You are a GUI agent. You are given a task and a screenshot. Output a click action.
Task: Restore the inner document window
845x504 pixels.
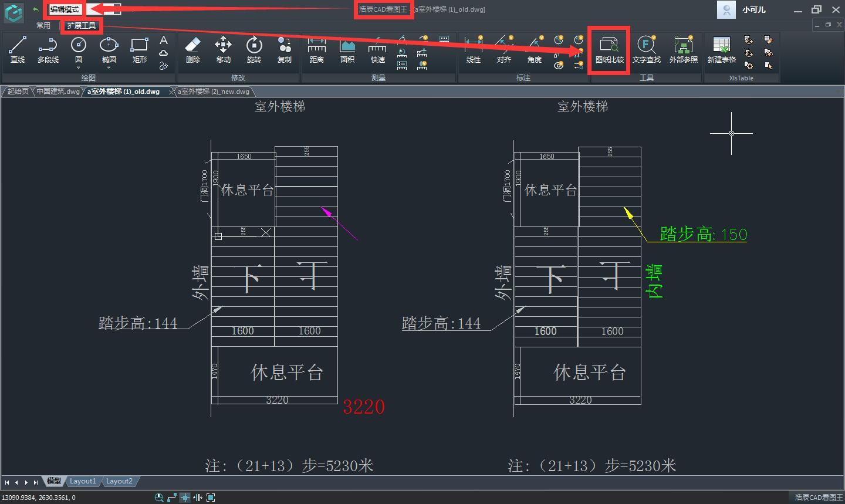coord(828,25)
